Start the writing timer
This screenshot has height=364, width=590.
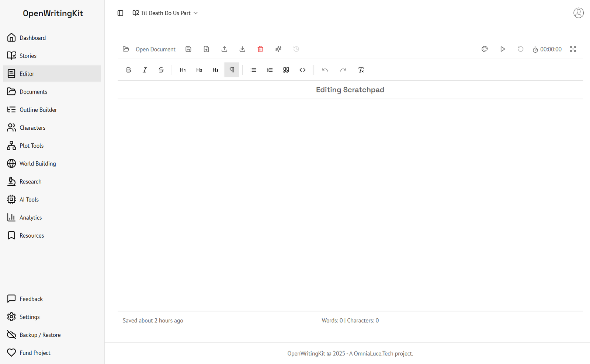click(x=503, y=49)
